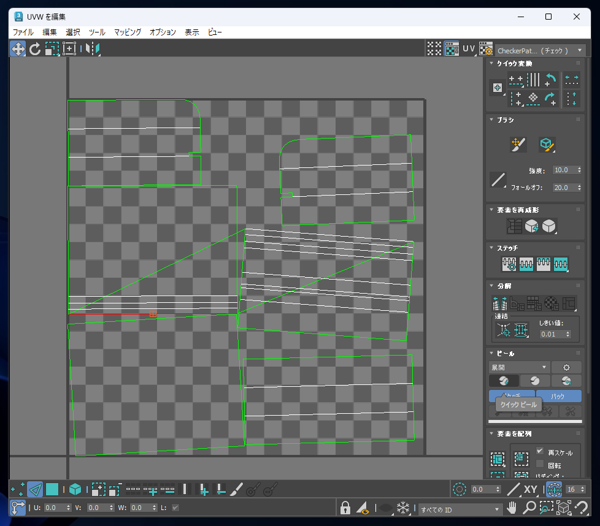Click the UV coordinates display button

coord(469,49)
